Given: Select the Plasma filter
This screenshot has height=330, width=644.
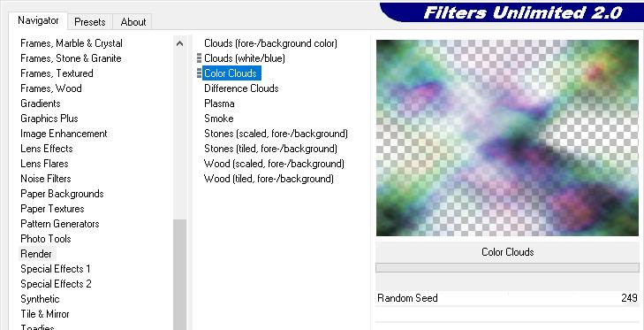Looking at the screenshot, I should point(219,104).
